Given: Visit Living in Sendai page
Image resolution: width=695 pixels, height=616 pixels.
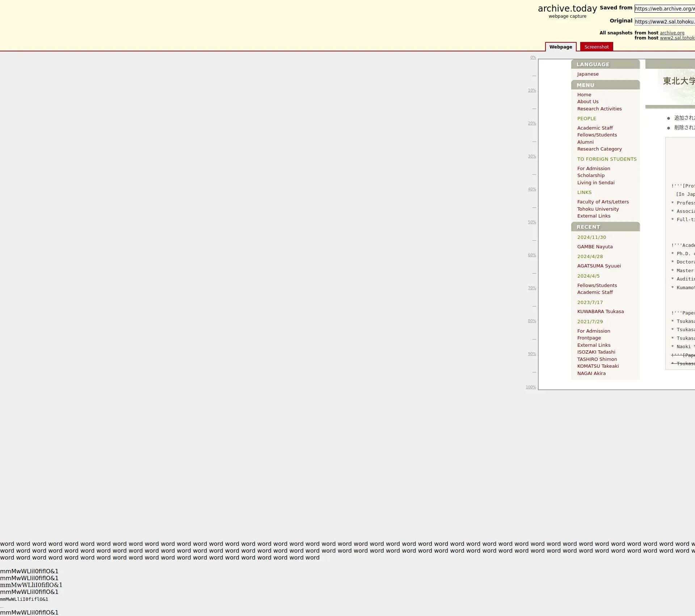Looking at the screenshot, I should pos(595,183).
